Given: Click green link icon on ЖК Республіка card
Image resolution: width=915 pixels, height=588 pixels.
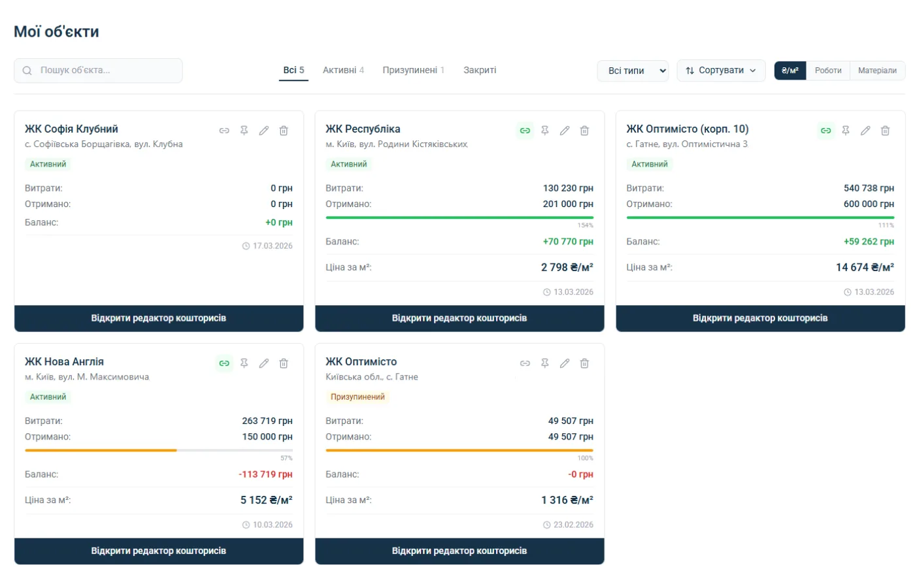Looking at the screenshot, I should click(525, 131).
